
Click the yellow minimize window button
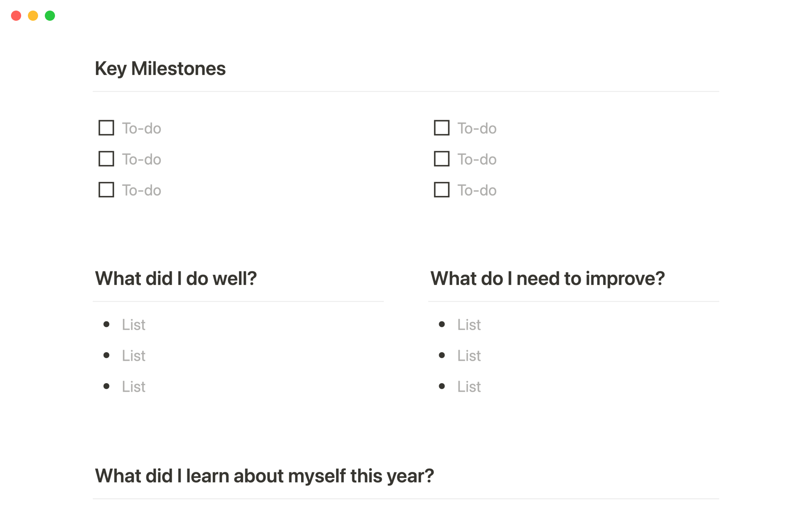tap(33, 16)
